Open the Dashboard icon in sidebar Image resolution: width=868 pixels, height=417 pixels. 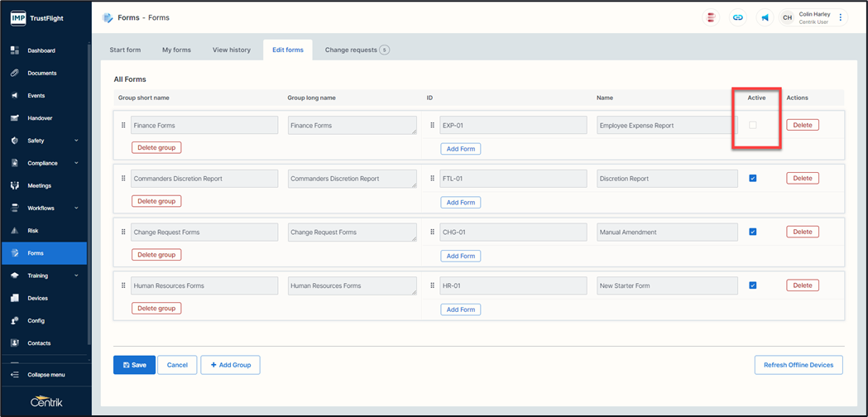tap(14, 50)
